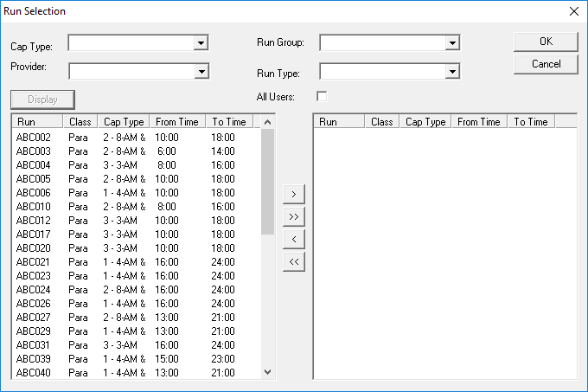Select run ABC012 row
Image resolution: width=588 pixels, height=392 pixels.
(137, 221)
